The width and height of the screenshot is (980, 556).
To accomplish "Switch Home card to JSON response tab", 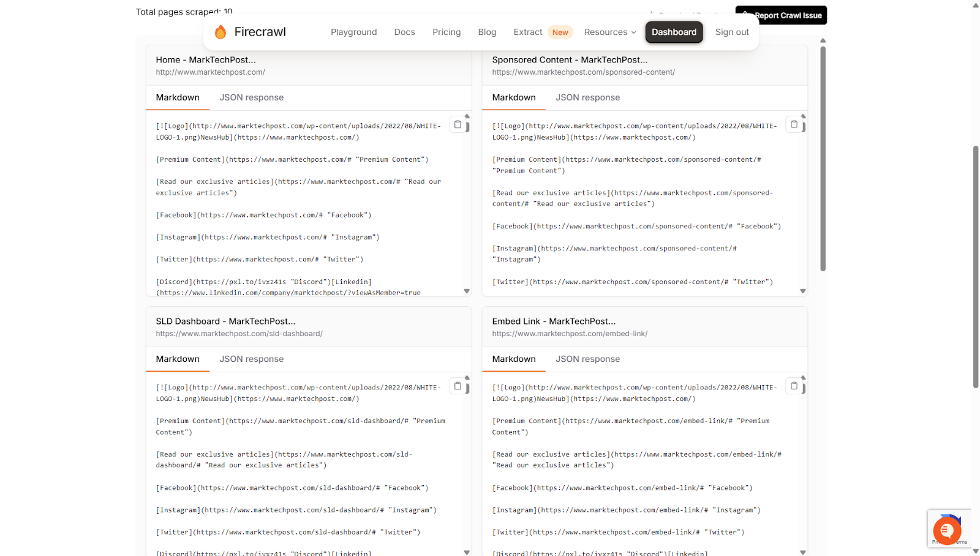I will pyautogui.click(x=252, y=97).
